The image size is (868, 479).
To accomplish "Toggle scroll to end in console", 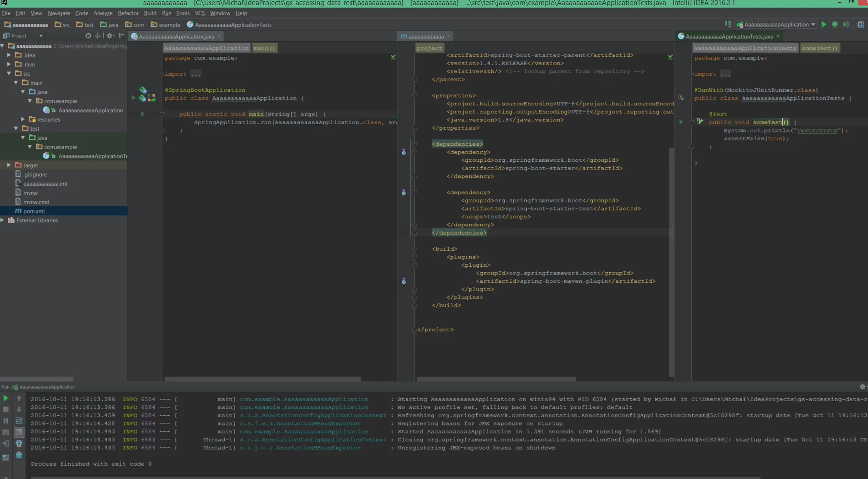I will click(x=19, y=432).
